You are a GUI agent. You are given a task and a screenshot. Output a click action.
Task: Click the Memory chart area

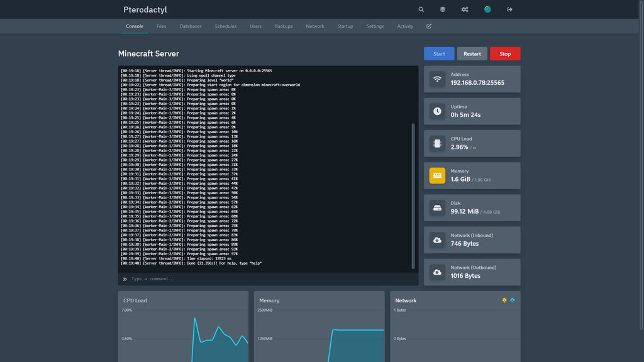[357, 347]
